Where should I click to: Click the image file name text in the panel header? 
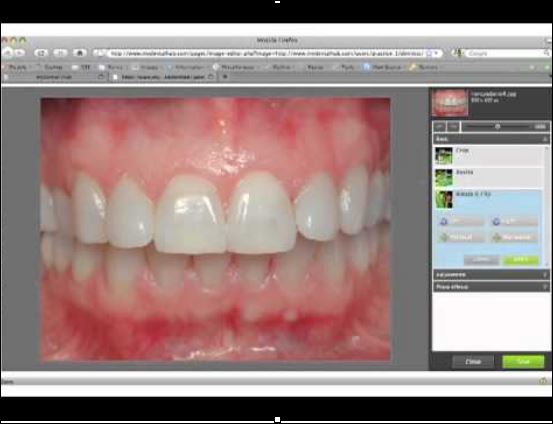coord(494,94)
